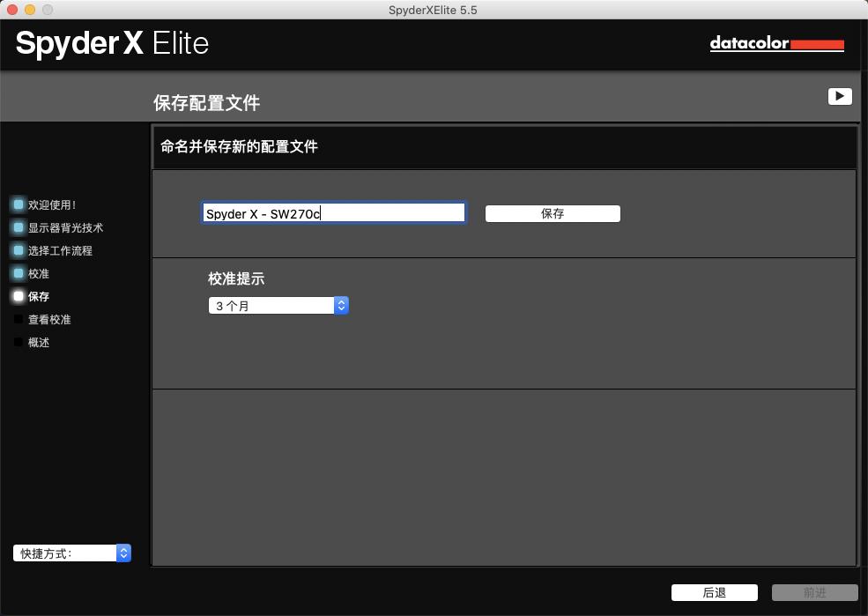Screen dimensions: 868x616
Task: Select the 校准 step indicator
Action: (19, 273)
